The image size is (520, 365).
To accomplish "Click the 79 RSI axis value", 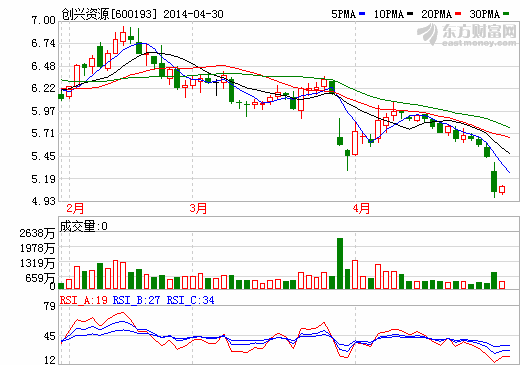I will (50, 306).
